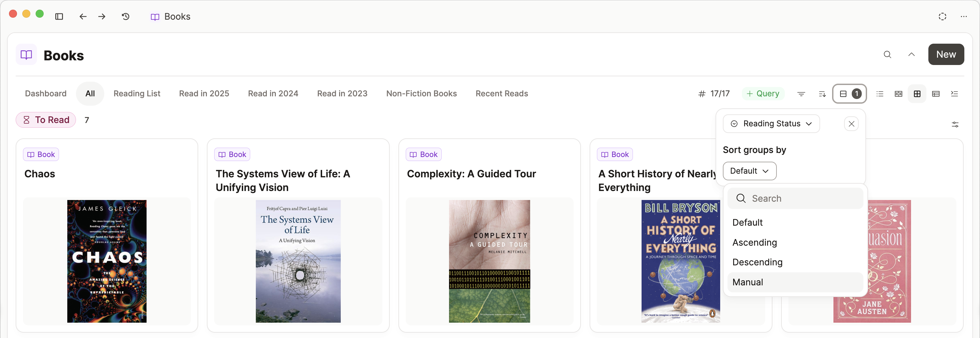Switch to the wall (brick) view icon

click(x=898, y=94)
